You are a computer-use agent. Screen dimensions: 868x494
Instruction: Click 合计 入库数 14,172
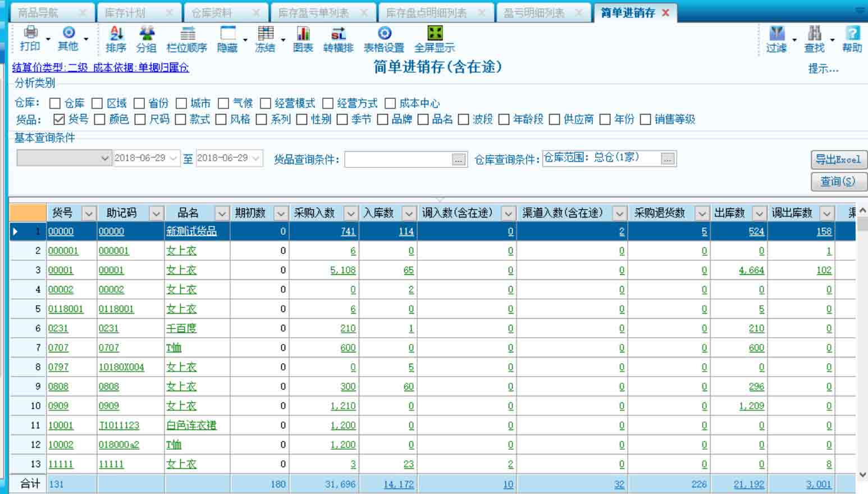[x=399, y=484]
